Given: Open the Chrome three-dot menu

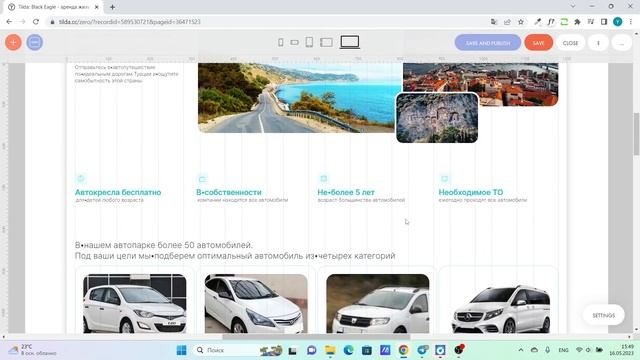Looking at the screenshot, I should [x=631, y=22].
